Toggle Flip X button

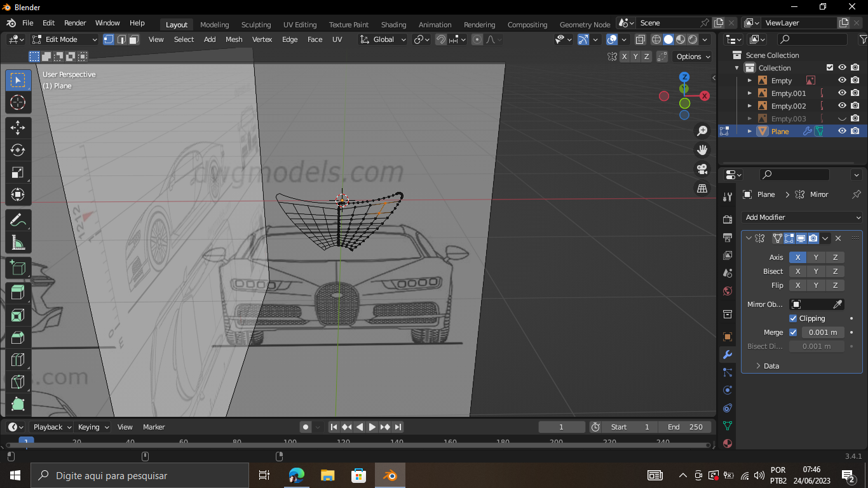798,285
